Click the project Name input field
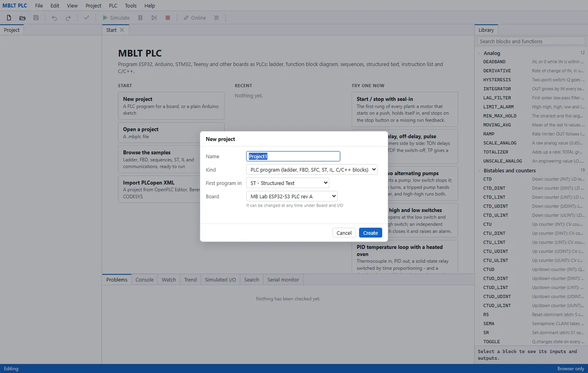This screenshot has height=373, width=588. point(293,156)
